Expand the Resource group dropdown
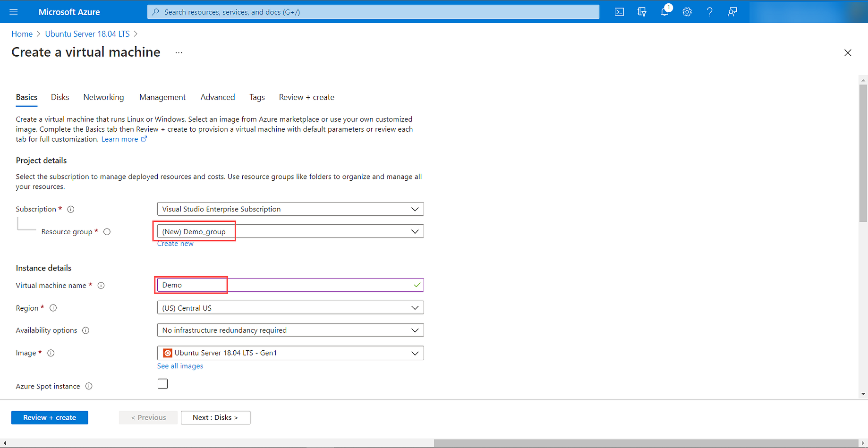868x448 pixels. [290, 231]
